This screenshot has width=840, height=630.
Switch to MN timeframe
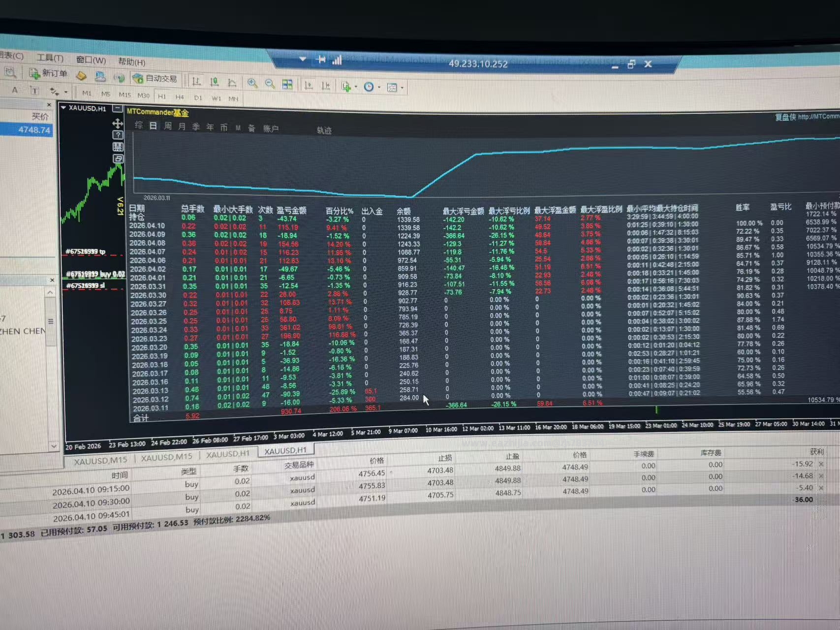[x=233, y=98]
